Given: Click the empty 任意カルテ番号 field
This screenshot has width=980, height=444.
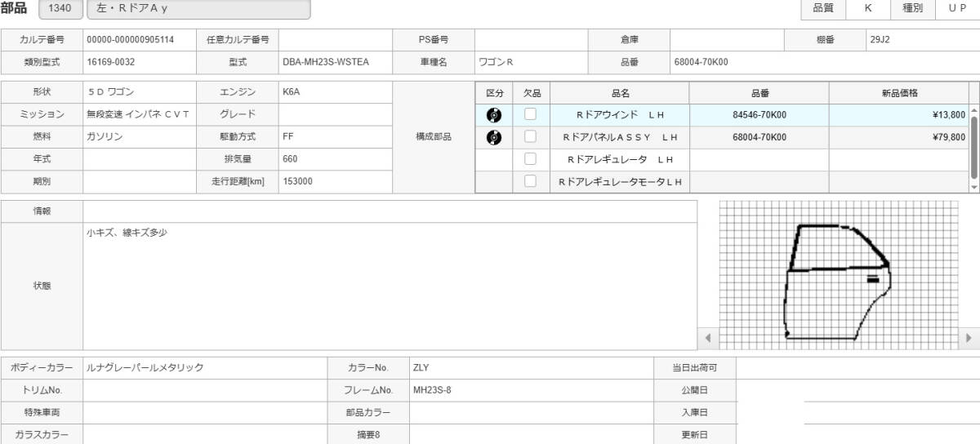Looking at the screenshot, I should click(x=336, y=39).
